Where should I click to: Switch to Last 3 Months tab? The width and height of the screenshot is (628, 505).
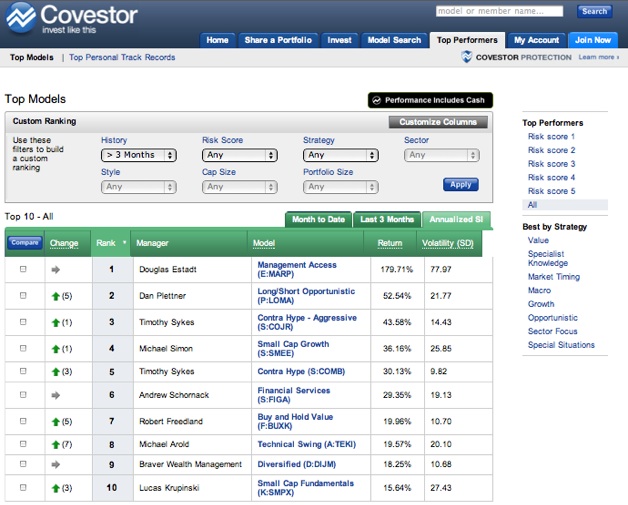coord(387,219)
